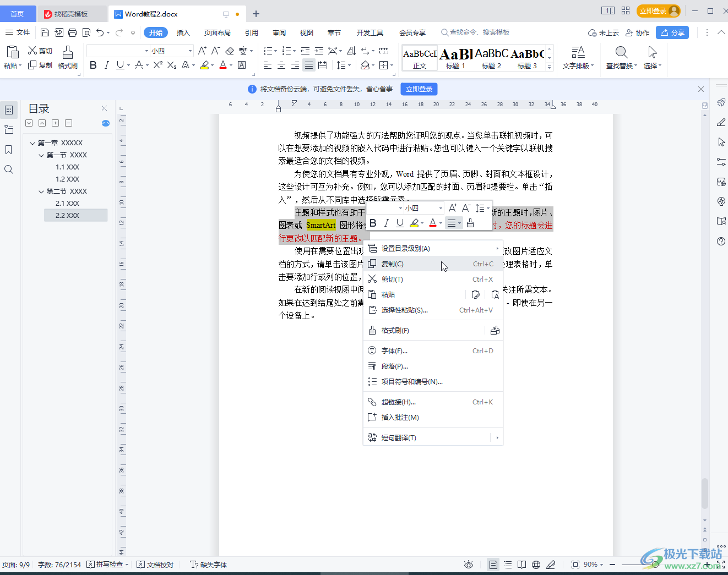728x575 pixels.
Task: Switch to web layout view in status bar
Action: coord(536,565)
